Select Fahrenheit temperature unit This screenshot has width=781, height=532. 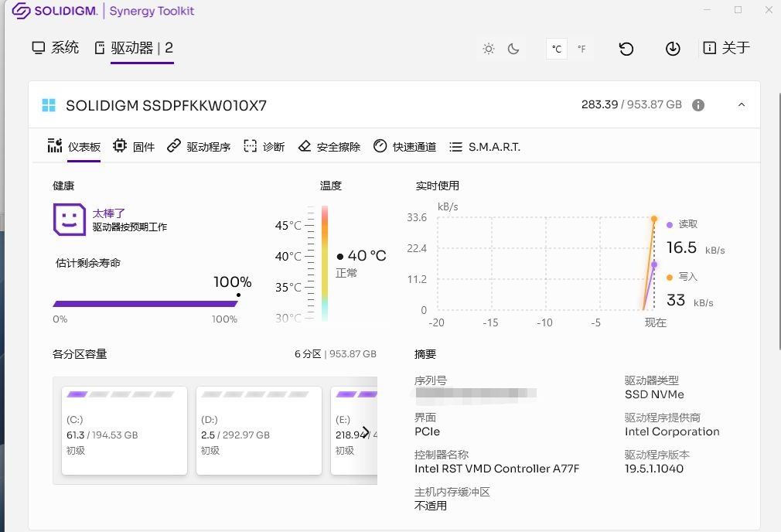pyautogui.click(x=581, y=49)
